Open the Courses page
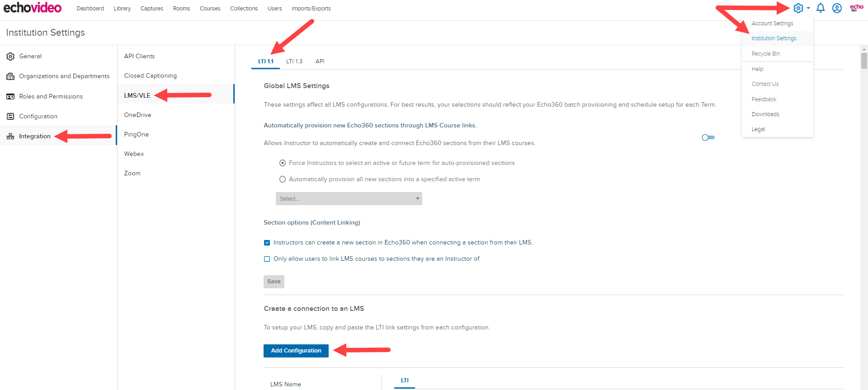This screenshot has width=868, height=390. pos(210,9)
